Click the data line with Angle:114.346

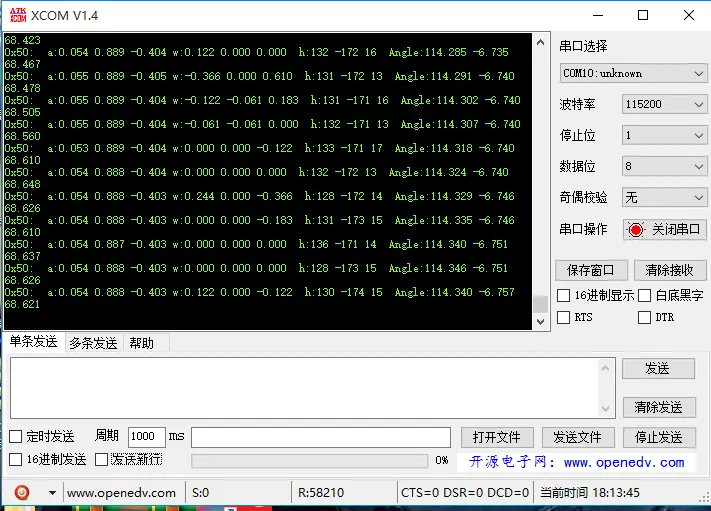pos(256,268)
